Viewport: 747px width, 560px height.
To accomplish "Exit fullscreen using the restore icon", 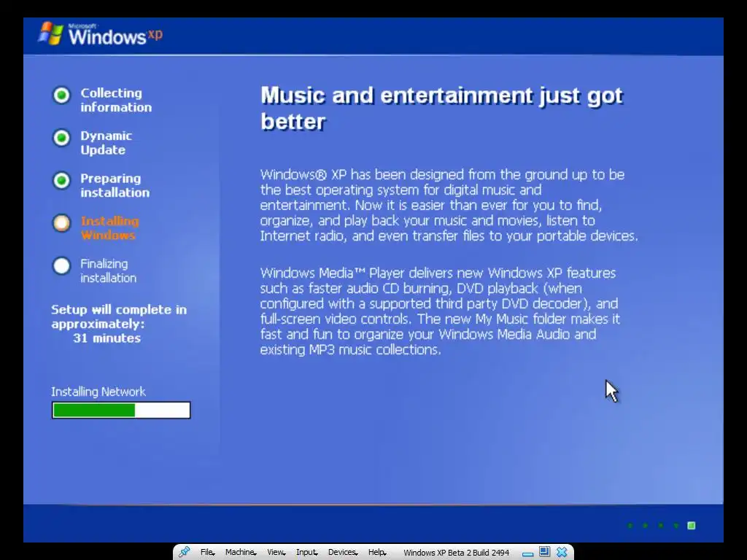I will (544, 552).
